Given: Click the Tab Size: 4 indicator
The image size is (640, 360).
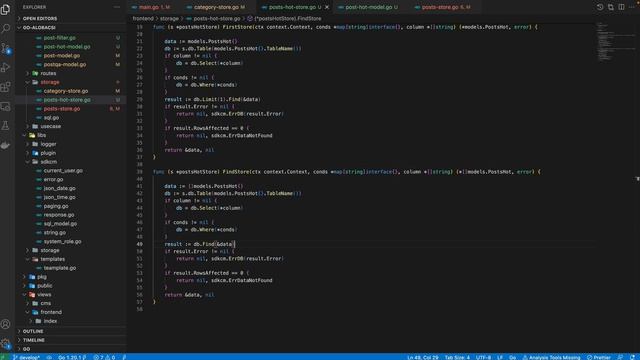Looking at the screenshot, I should [457, 357].
